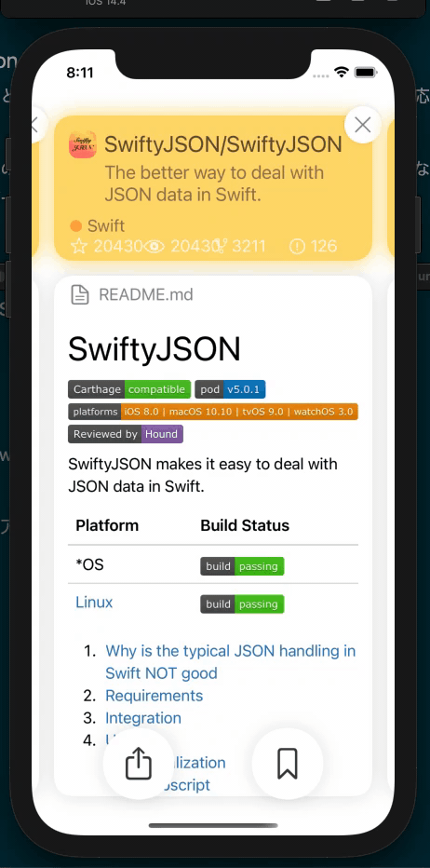
Task: Tap 'SwiftyJSON makes it easy' paragraph
Action: (x=203, y=475)
